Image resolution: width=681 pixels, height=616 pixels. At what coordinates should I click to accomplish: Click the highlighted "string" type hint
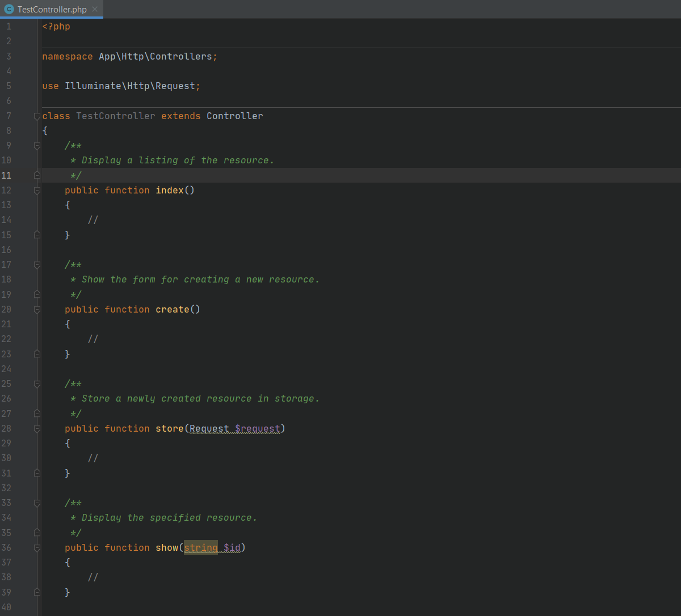pos(201,548)
